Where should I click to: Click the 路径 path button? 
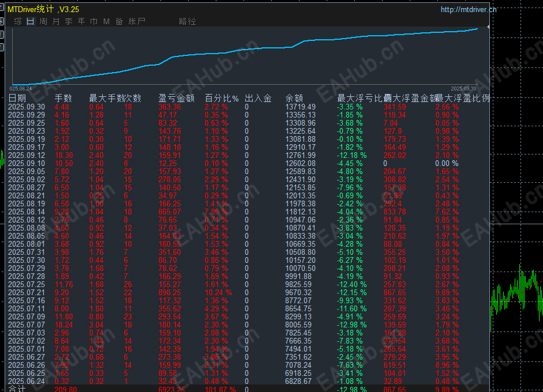(x=188, y=21)
